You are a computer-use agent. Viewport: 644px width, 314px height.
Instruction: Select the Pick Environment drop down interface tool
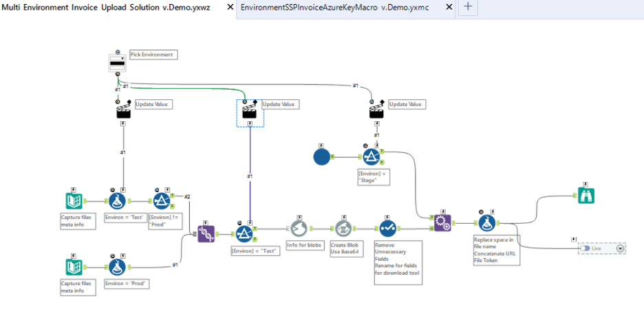point(118,63)
